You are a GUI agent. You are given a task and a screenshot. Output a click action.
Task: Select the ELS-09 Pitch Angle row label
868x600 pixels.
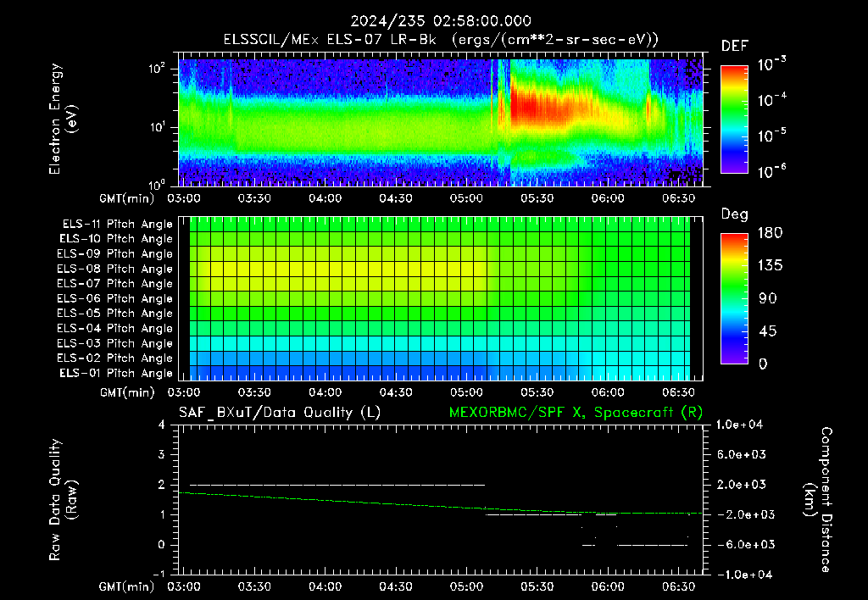[x=114, y=254]
